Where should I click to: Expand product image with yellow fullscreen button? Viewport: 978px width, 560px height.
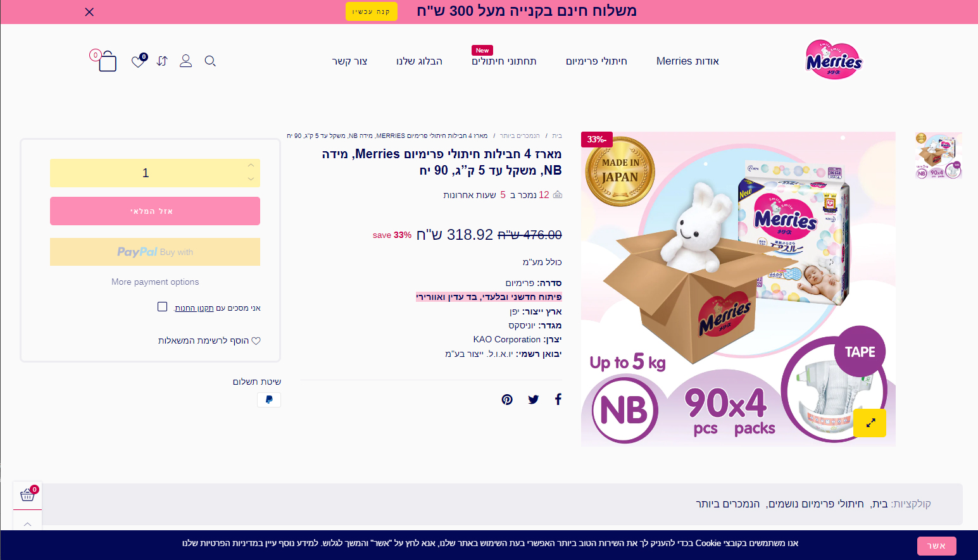(x=870, y=423)
